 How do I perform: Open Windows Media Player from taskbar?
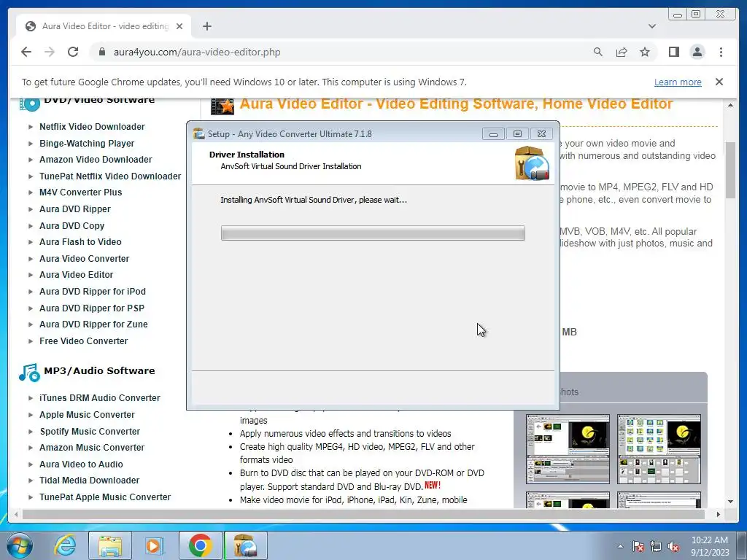(153, 545)
